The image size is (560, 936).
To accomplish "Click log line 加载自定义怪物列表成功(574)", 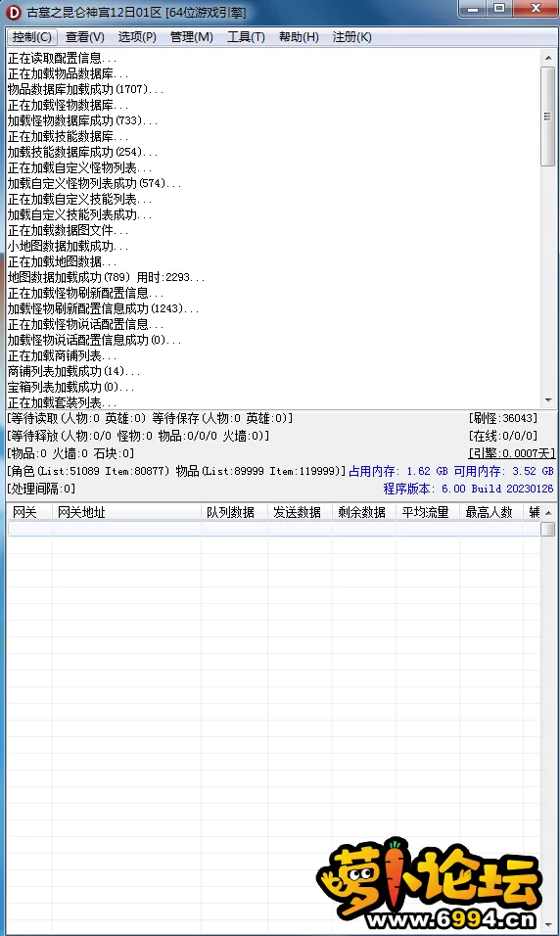I will click(94, 183).
